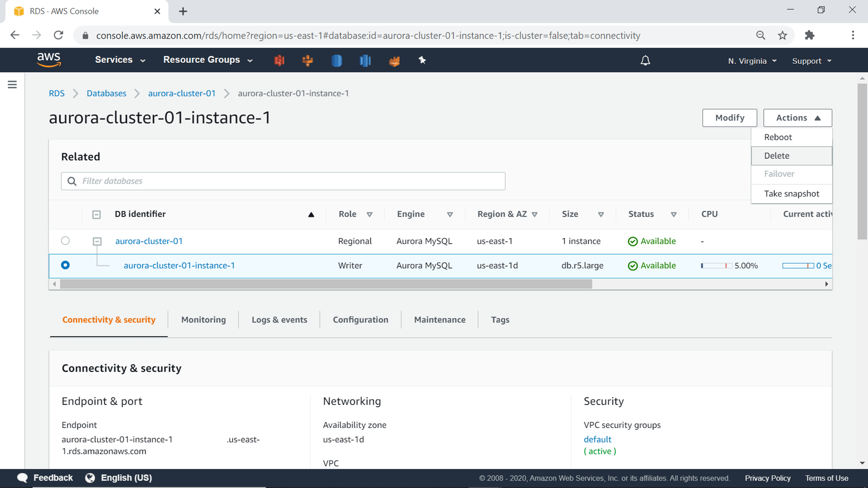Select the radio button for aurora-cluster-01-instance-1
Screen dimensions: 868x488
coord(66,265)
